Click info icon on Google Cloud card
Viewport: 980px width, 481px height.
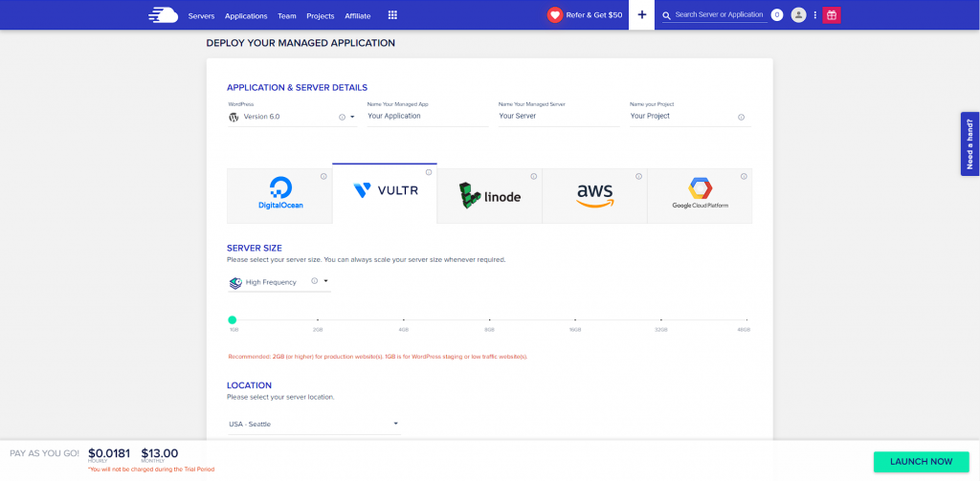click(744, 176)
